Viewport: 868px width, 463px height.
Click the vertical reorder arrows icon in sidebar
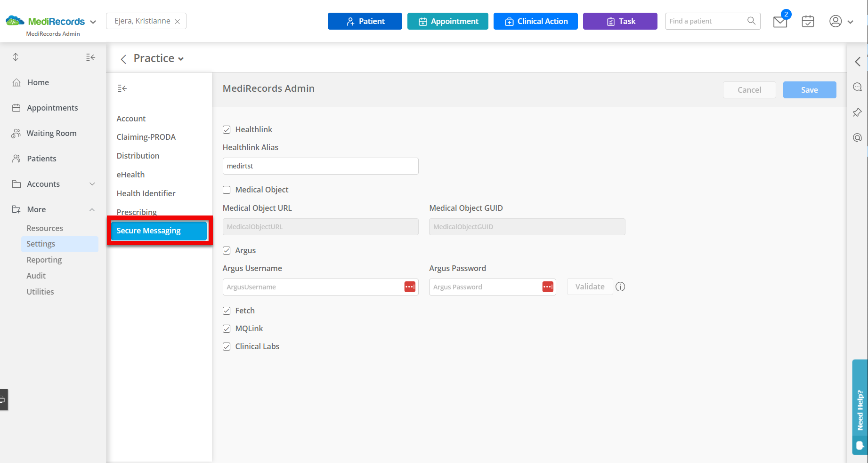tap(16, 57)
